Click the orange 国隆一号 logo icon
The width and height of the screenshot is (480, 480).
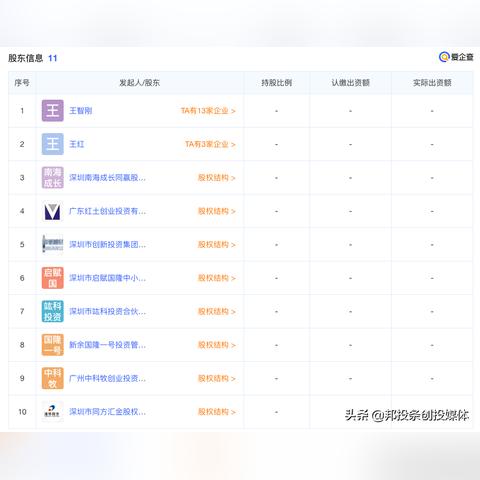click(52, 345)
